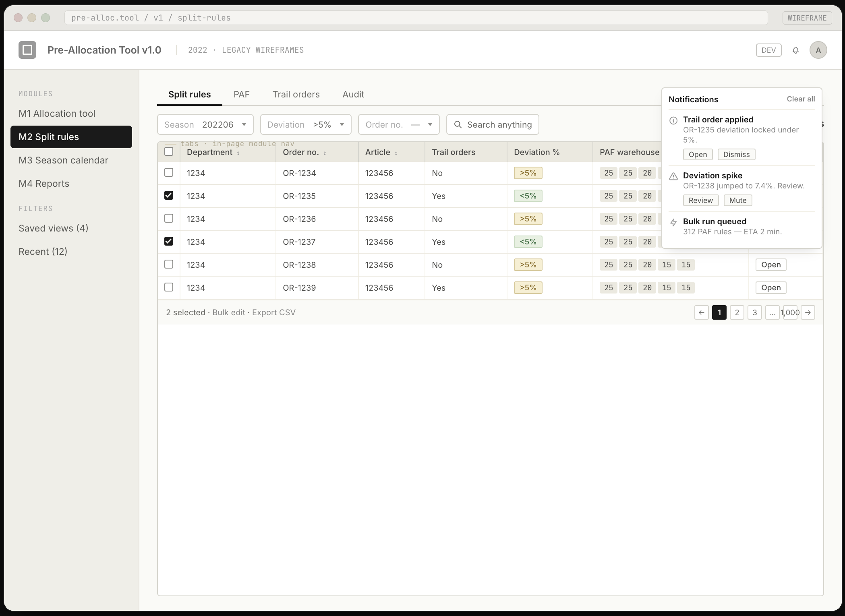Open the Trail order applied notification

(698, 155)
